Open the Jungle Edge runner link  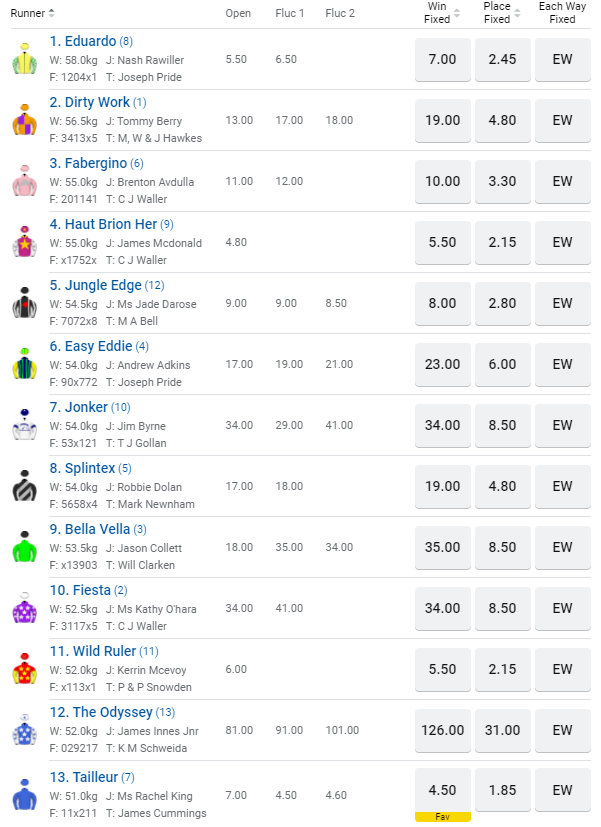[x=95, y=285]
